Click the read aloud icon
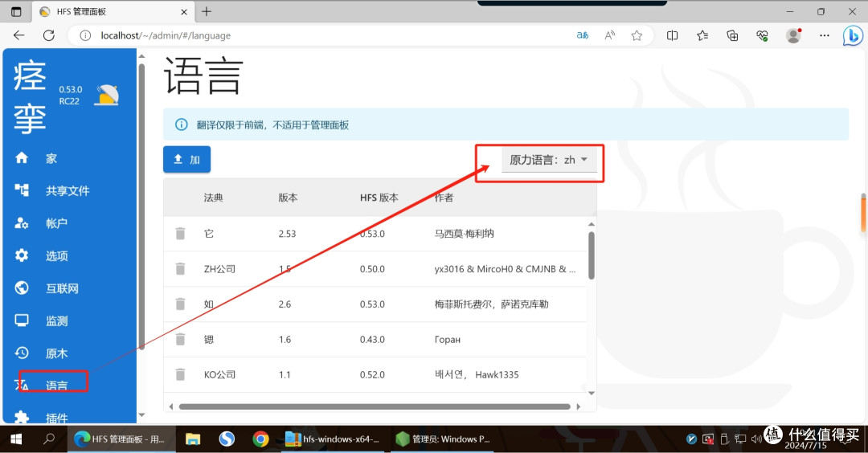This screenshot has height=453, width=868. click(609, 35)
